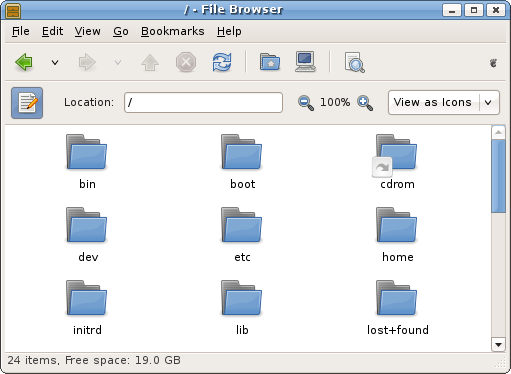Select the cdrom link folder icon
The height and width of the screenshot is (374, 511).
click(395, 155)
